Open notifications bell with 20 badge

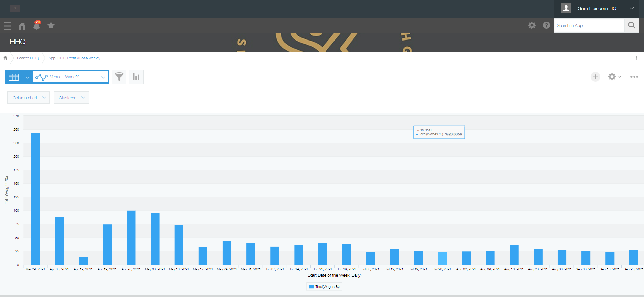point(36,26)
